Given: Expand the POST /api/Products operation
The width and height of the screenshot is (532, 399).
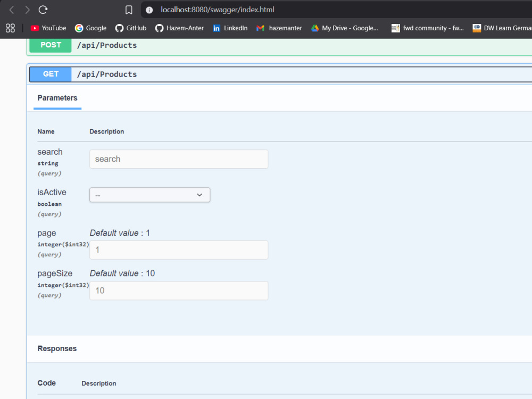Looking at the screenshot, I should pos(280,45).
